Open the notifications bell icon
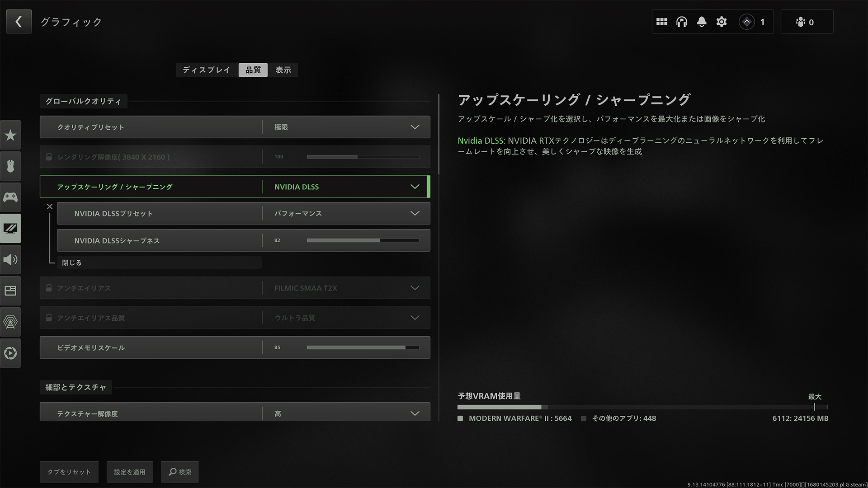868x488 pixels. [x=702, y=22]
